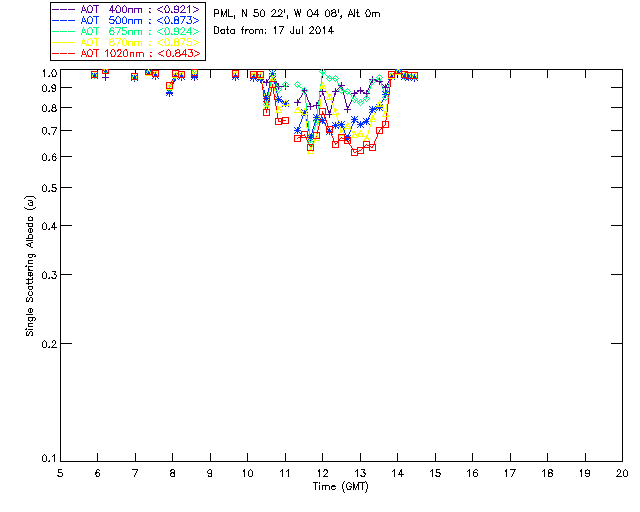Select the mean value <0.875> in legend

pos(178,42)
